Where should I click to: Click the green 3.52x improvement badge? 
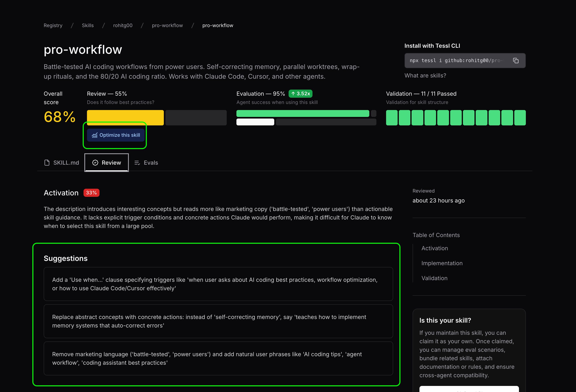(x=300, y=94)
